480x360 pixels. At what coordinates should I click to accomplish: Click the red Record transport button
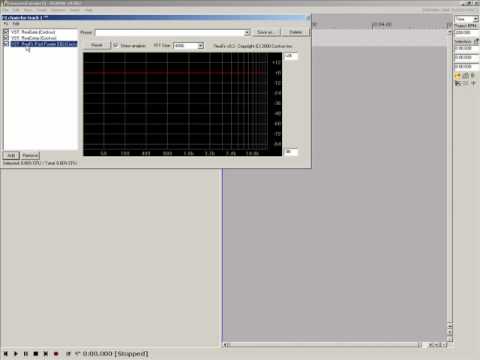[56, 354]
